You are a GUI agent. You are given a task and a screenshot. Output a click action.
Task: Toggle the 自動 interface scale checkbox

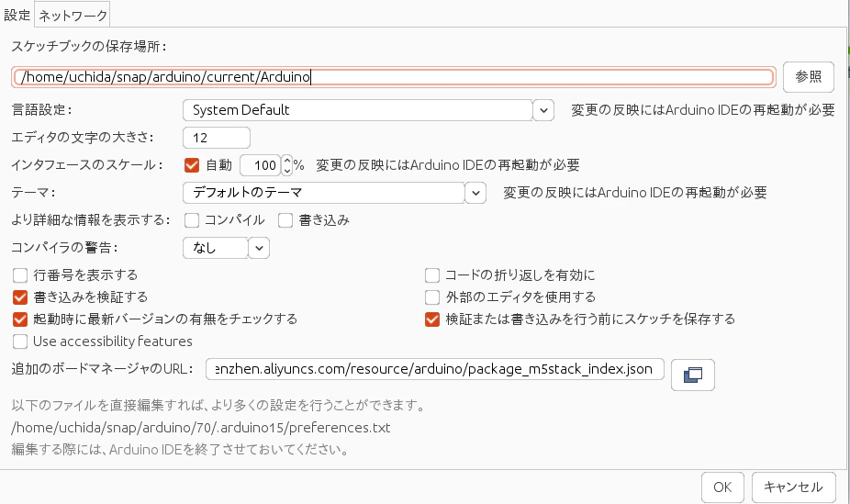(192, 164)
